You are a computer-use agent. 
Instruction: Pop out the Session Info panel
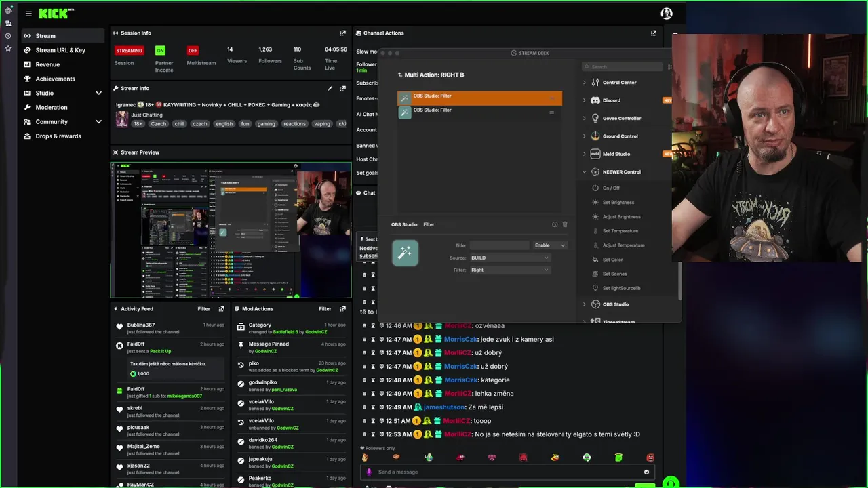[x=343, y=33]
